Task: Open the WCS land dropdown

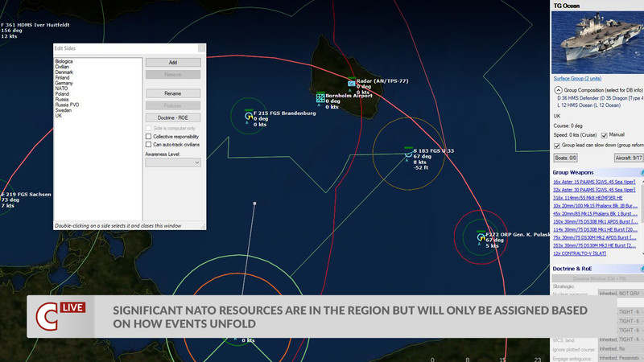Action: [621, 339]
